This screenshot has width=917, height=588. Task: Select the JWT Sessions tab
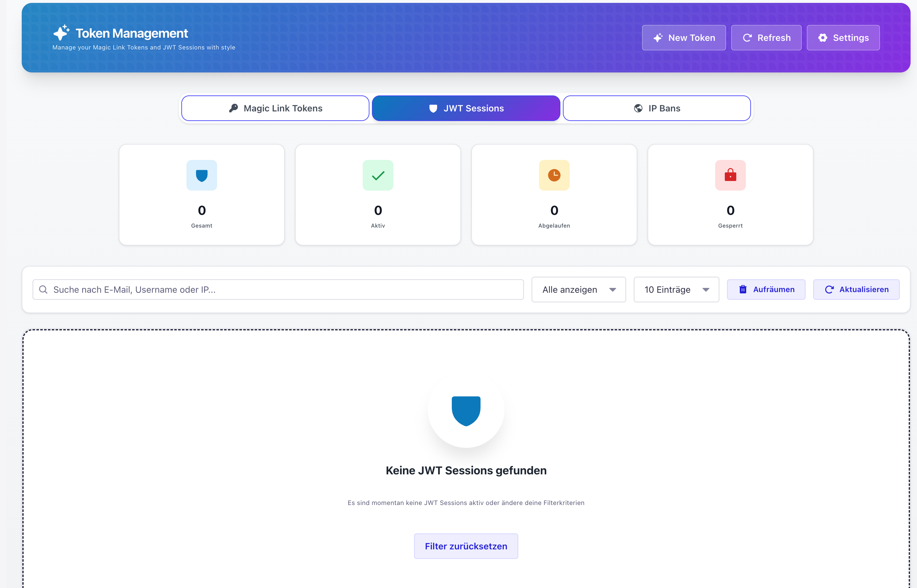coord(466,109)
